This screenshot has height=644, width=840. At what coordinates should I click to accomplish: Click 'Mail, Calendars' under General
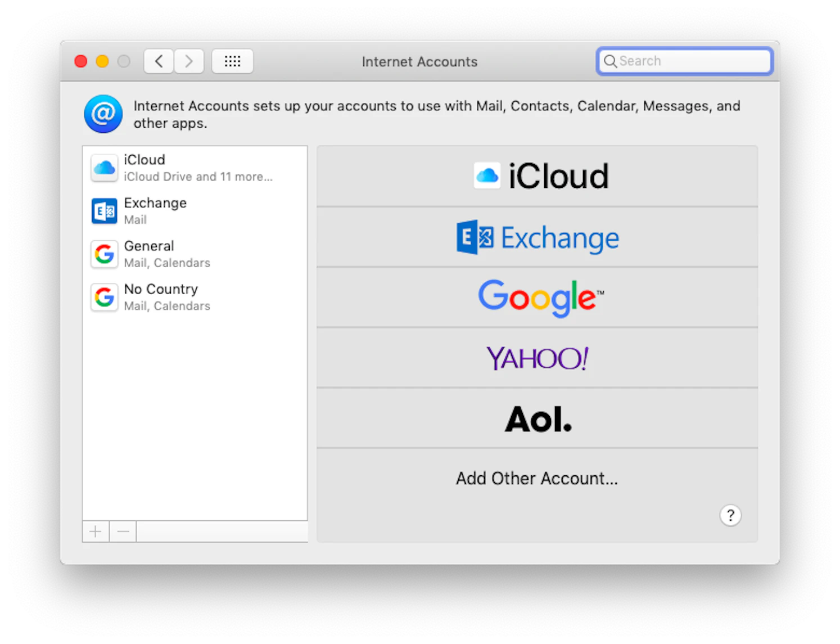click(167, 263)
